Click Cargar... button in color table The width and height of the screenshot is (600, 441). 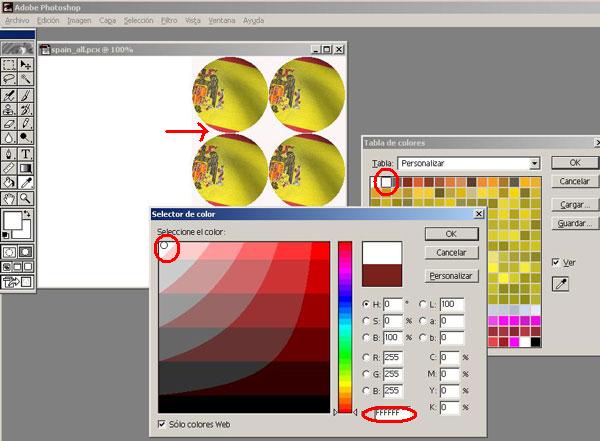click(x=575, y=205)
